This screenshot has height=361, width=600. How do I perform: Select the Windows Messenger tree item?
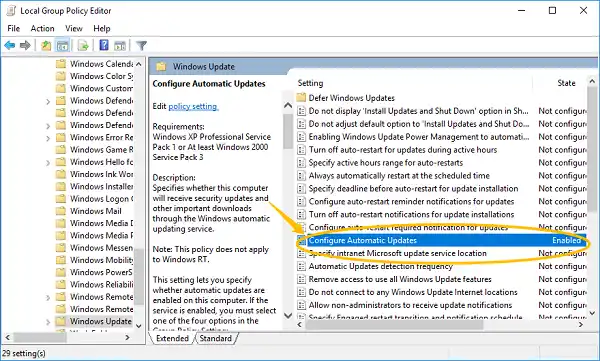coord(101,248)
